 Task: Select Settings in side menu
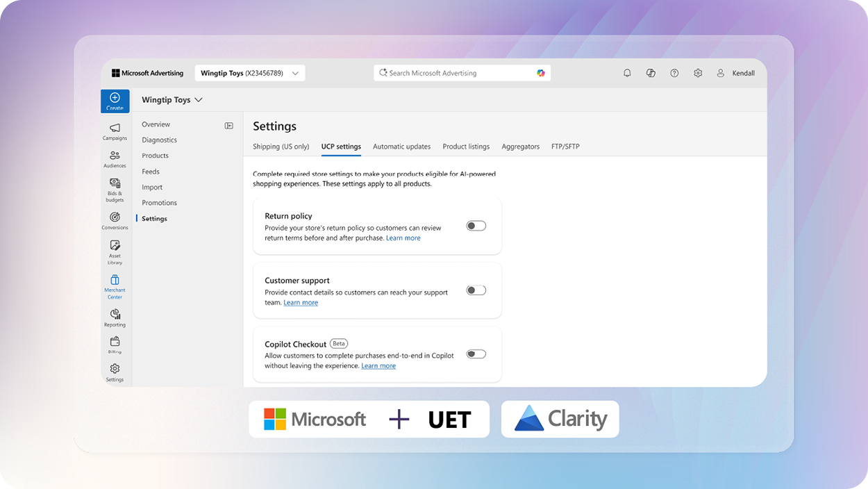(x=154, y=219)
